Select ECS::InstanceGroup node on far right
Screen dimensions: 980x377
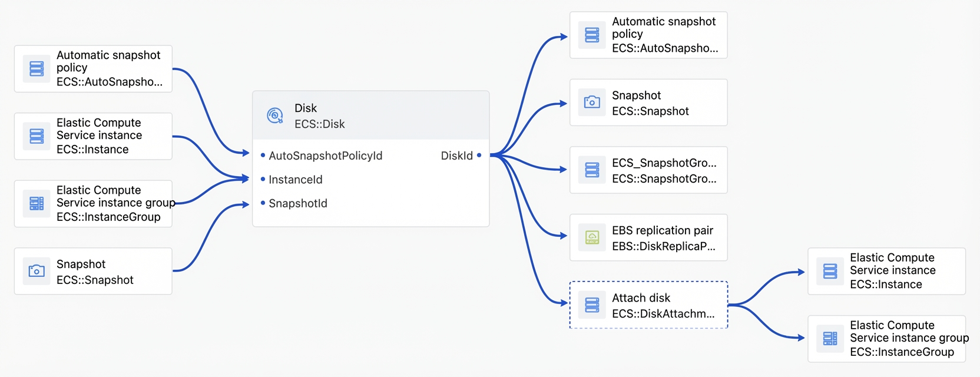pyautogui.click(x=886, y=339)
